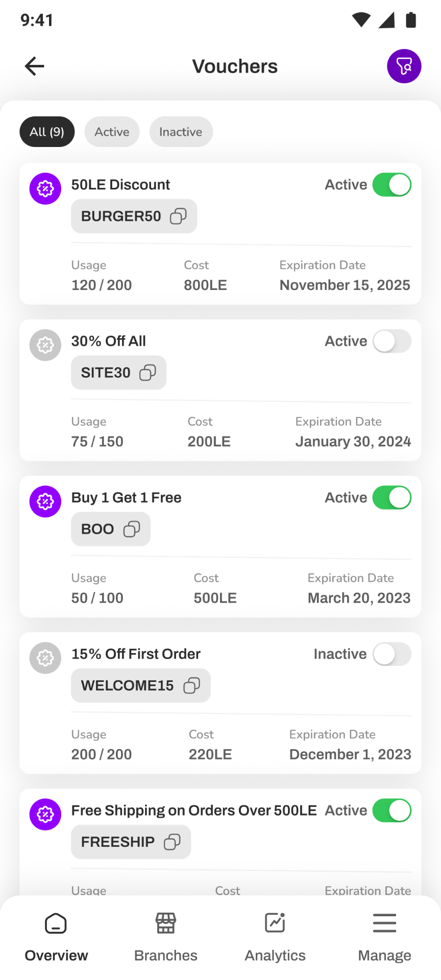The width and height of the screenshot is (441, 980).
Task: Select the All (9) filter chip
Action: tap(47, 132)
